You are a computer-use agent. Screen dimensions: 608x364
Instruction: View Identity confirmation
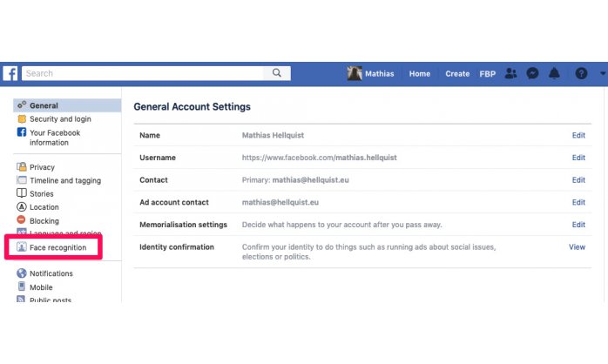click(x=577, y=247)
